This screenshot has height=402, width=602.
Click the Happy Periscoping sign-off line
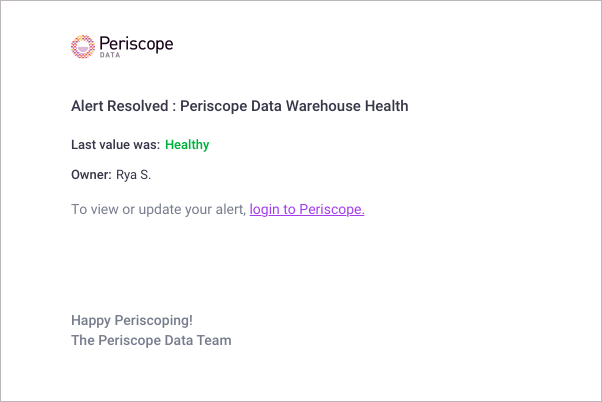click(132, 321)
